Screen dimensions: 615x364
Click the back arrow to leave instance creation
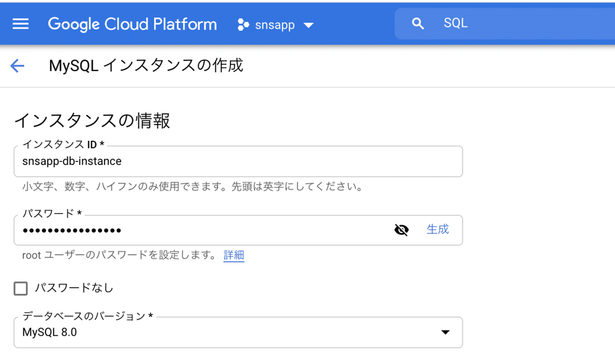coord(17,66)
